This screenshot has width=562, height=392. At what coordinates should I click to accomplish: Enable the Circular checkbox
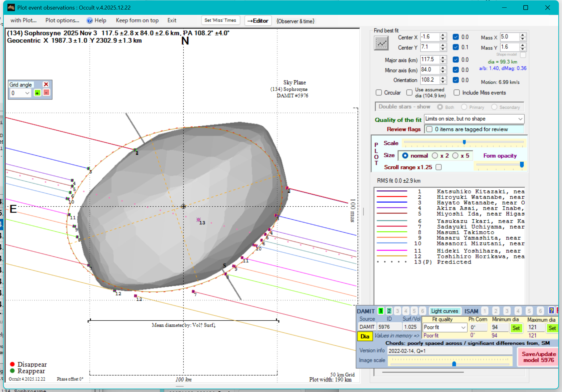(x=379, y=93)
